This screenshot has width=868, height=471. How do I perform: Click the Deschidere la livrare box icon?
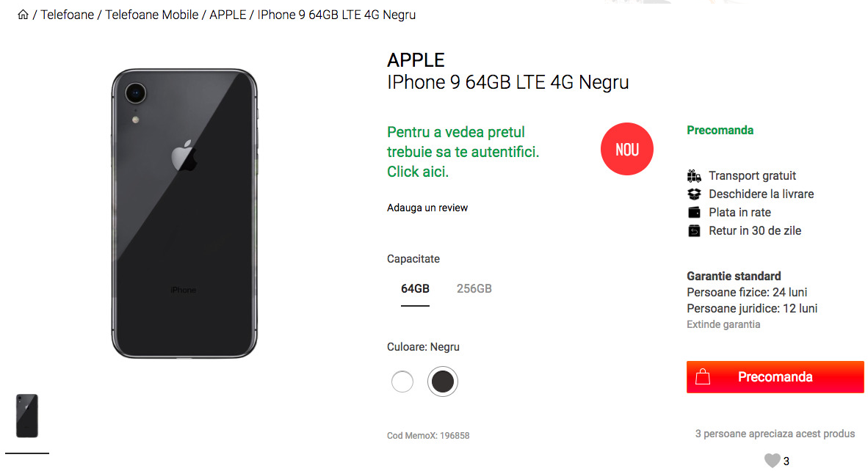click(x=694, y=194)
